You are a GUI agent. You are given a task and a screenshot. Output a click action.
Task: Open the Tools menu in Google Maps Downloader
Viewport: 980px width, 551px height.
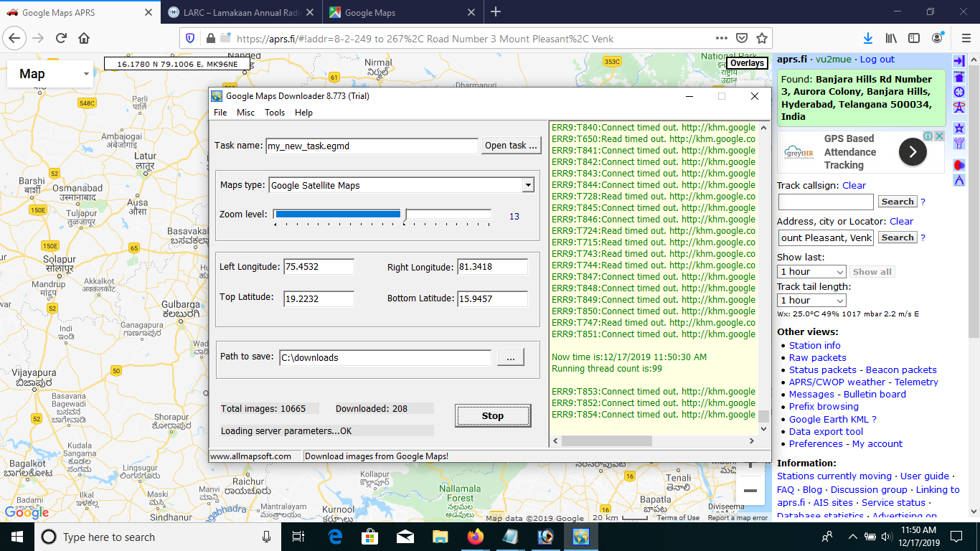point(275,113)
